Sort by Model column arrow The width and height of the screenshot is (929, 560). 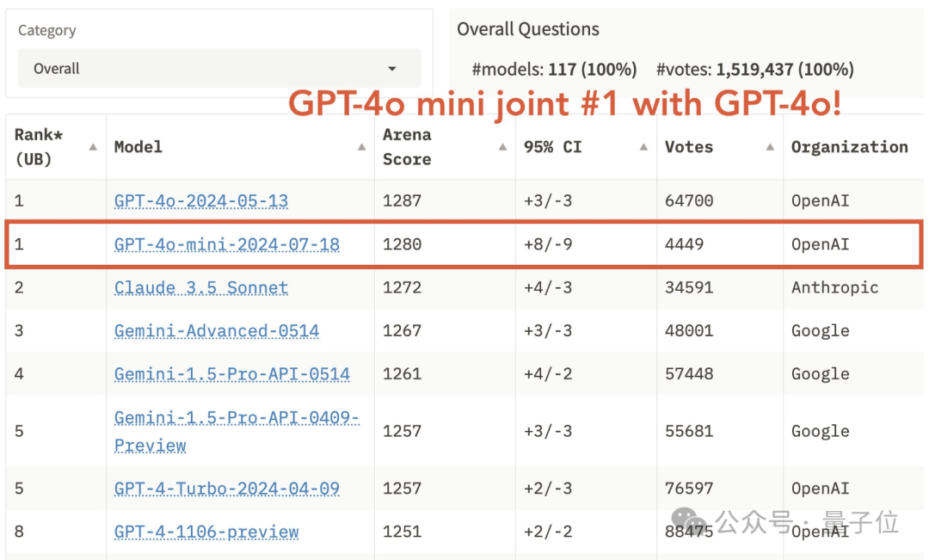(x=361, y=147)
